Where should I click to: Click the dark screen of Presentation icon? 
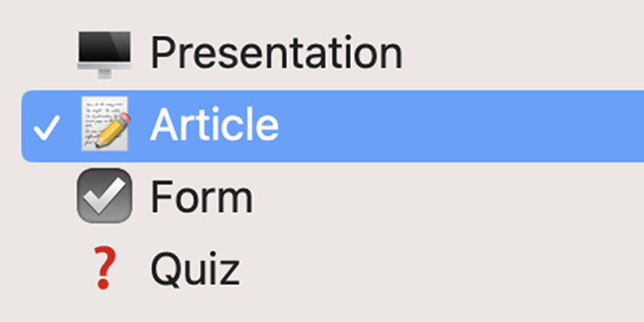[105, 48]
